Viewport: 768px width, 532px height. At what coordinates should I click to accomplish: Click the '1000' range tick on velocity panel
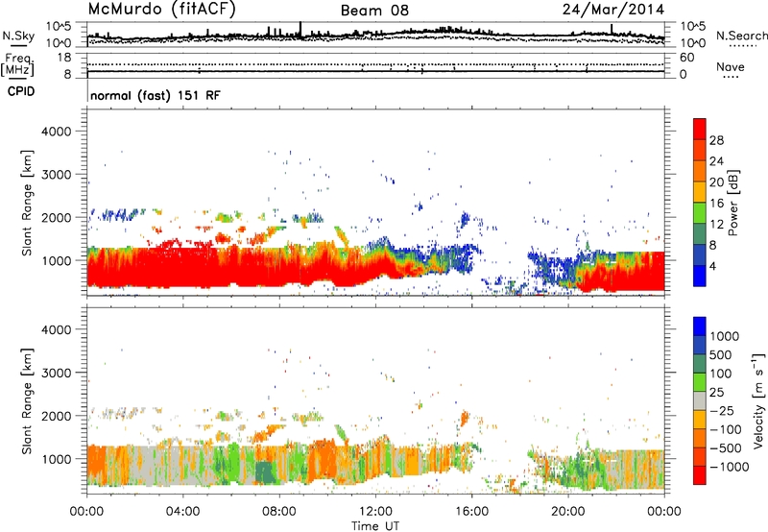pos(57,459)
